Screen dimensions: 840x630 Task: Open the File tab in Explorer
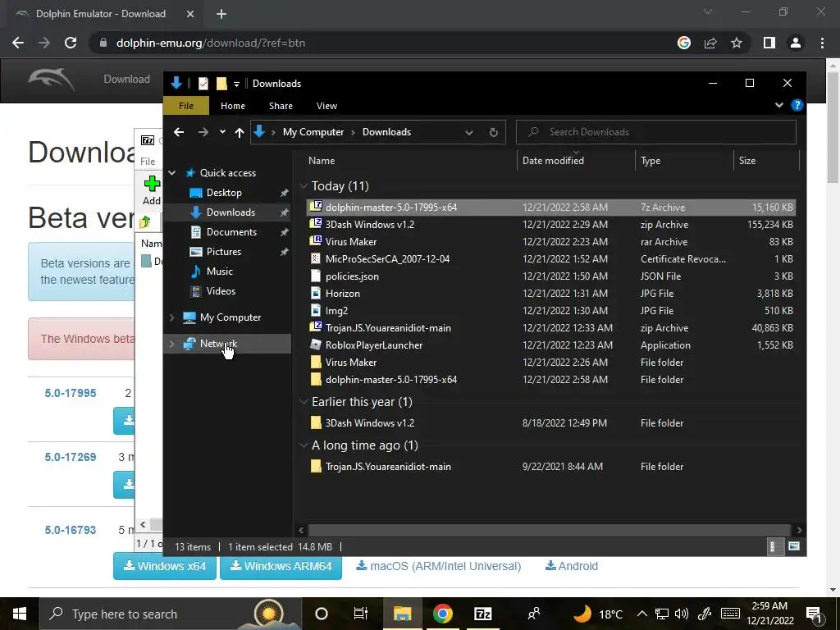pos(186,106)
